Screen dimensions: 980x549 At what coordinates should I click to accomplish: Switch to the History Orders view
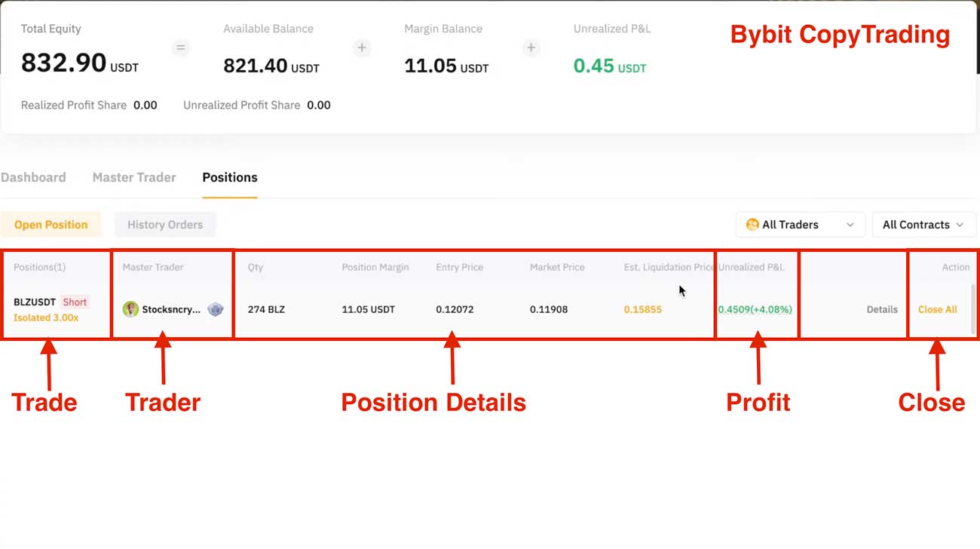click(164, 224)
